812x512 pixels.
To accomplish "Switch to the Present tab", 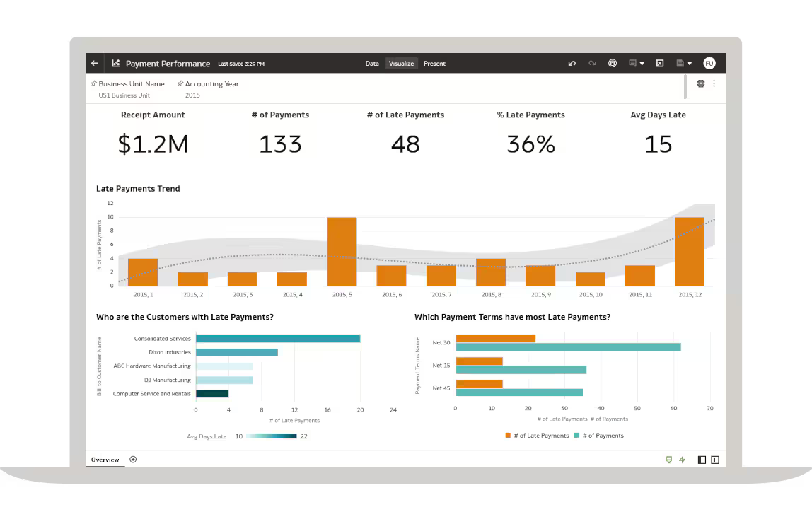I will [434, 64].
